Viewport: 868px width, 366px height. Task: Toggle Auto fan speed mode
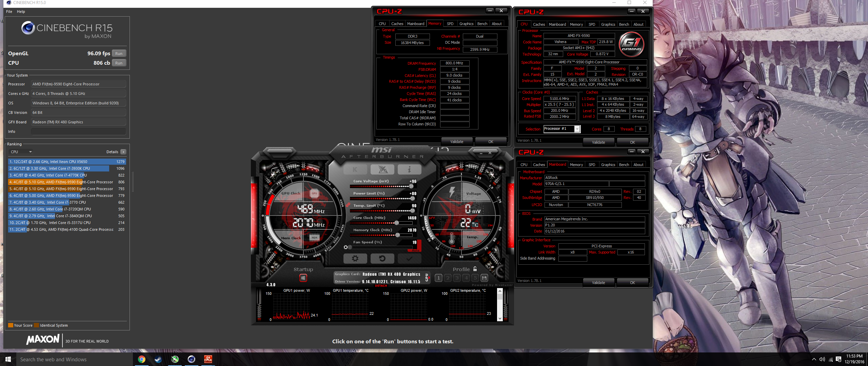pyautogui.click(x=416, y=250)
